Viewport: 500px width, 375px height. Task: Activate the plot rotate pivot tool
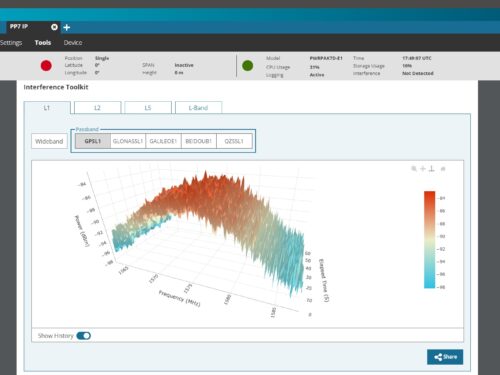[432, 169]
